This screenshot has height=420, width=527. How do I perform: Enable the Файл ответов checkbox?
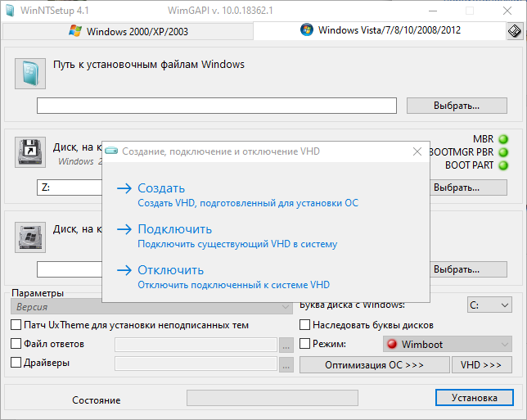[16, 344]
